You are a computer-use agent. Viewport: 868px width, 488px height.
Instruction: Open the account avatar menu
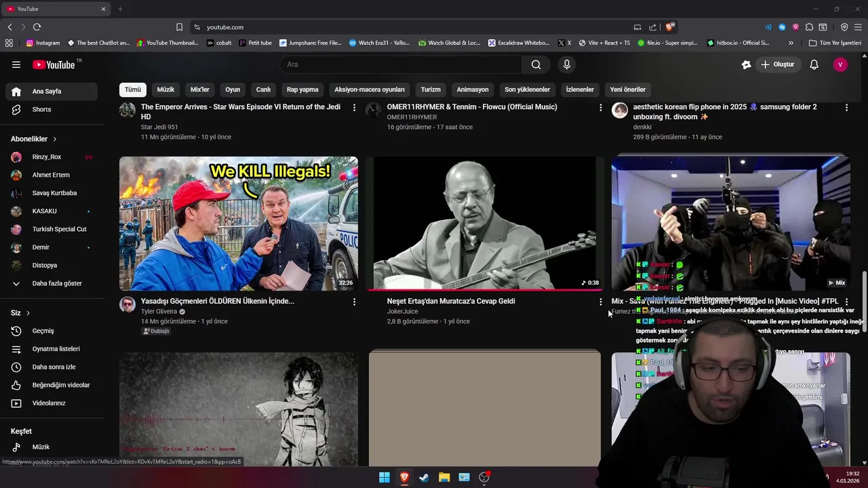(840, 64)
